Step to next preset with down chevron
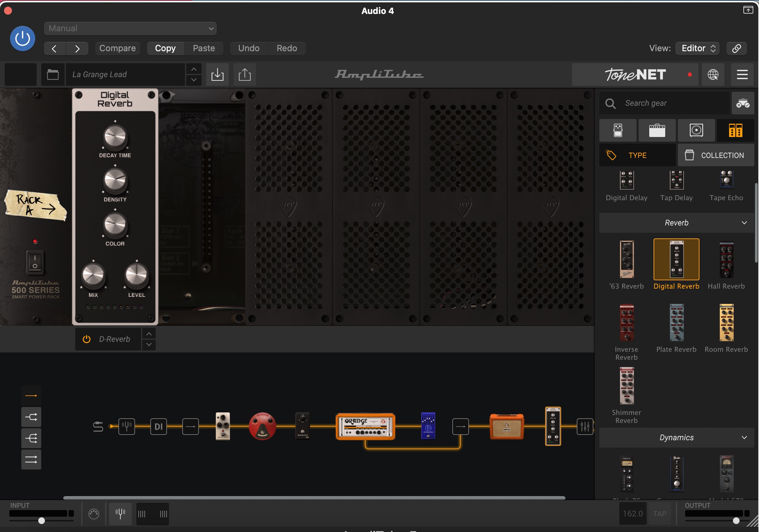 pyautogui.click(x=194, y=80)
